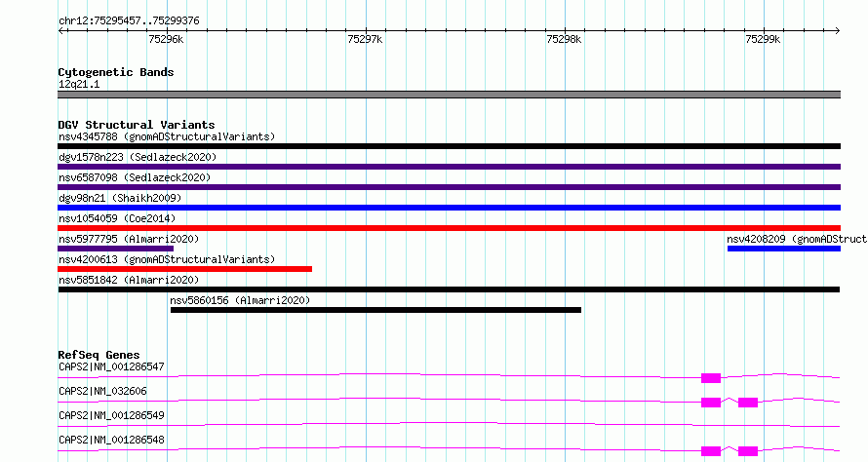Click the 75296k ruler tick label
Image resolution: width=868 pixels, height=462 pixels.
[166, 39]
